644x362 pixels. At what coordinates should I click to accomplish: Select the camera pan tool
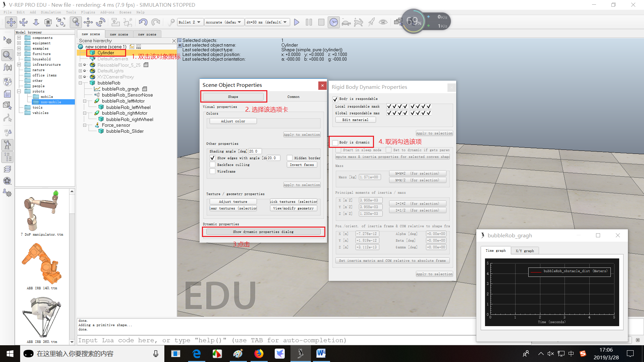pyautogui.click(x=11, y=22)
